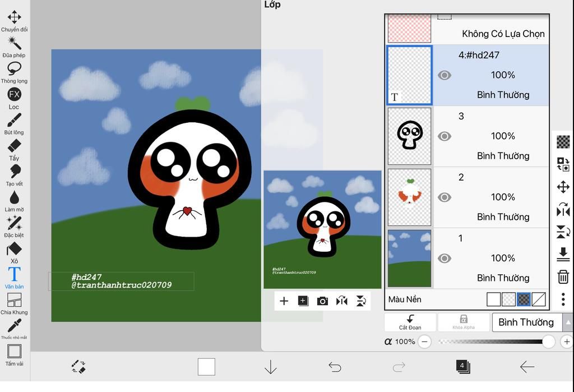Select the Thòng lọng lasso tool

coord(14,72)
